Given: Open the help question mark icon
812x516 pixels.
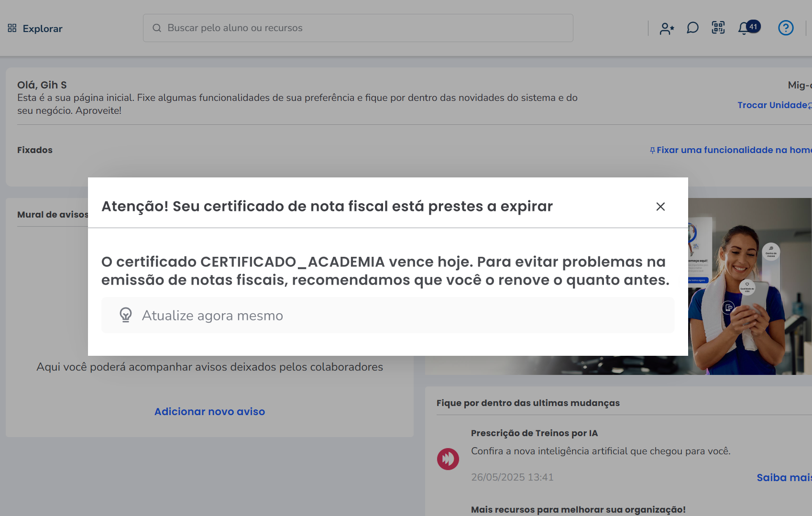Looking at the screenshot, I should (x=785, y=28).
